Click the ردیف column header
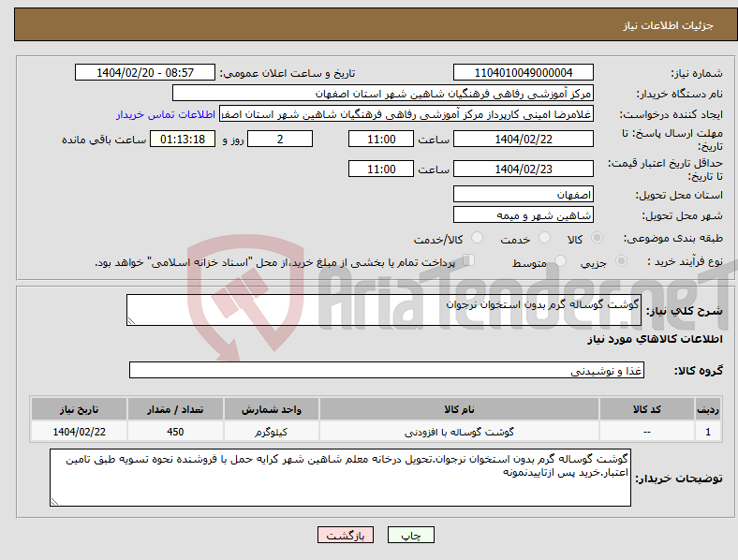The image size is (738, 560). [708, 409]
